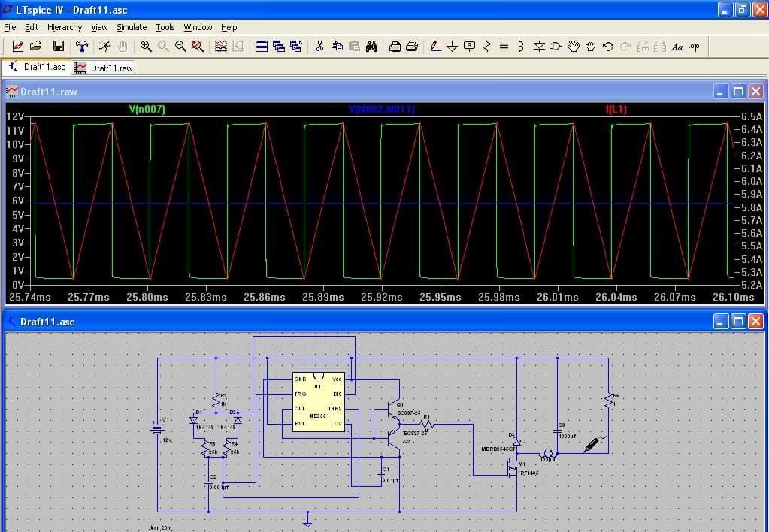Viewport: 769px width, 532px height.
Task: Switch to the Draft11.raw tab
Action: pyautogui.click(x=104, y=68)
